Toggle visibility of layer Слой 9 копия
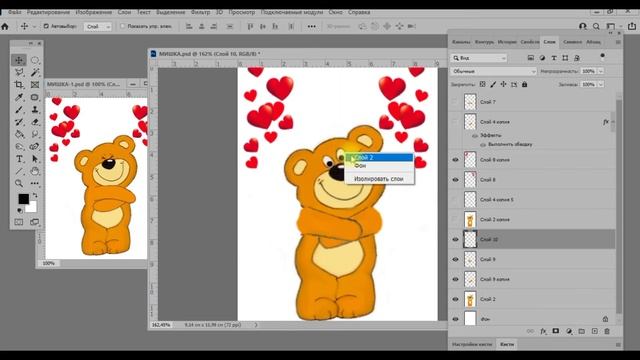Viewport: 640px width, 360px height. [456, 280]
